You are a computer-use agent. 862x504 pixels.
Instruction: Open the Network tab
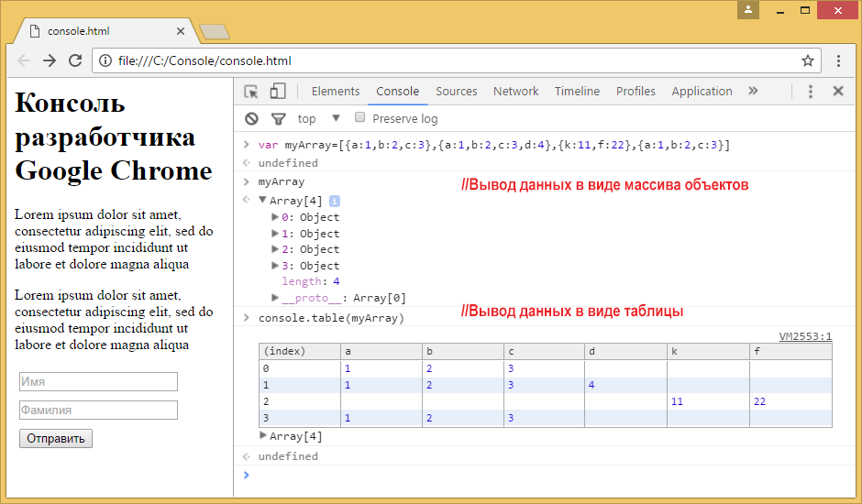[x=515, y=92]
